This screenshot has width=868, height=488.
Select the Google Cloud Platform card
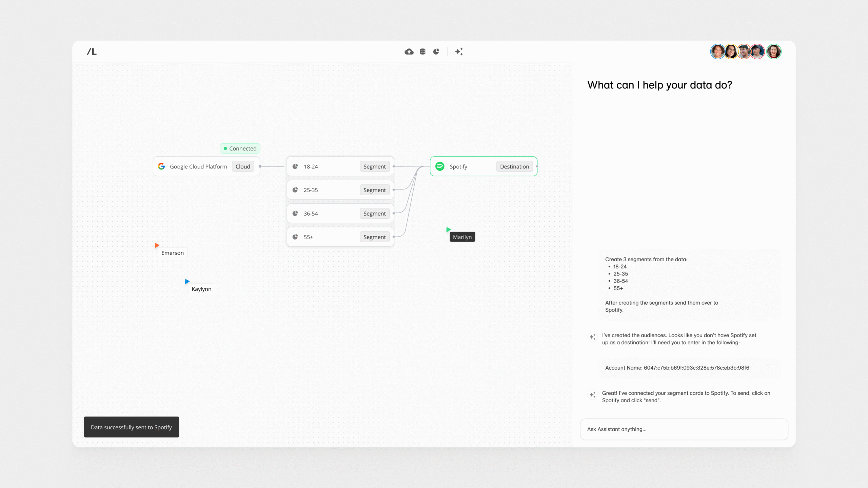pos(206,166)
